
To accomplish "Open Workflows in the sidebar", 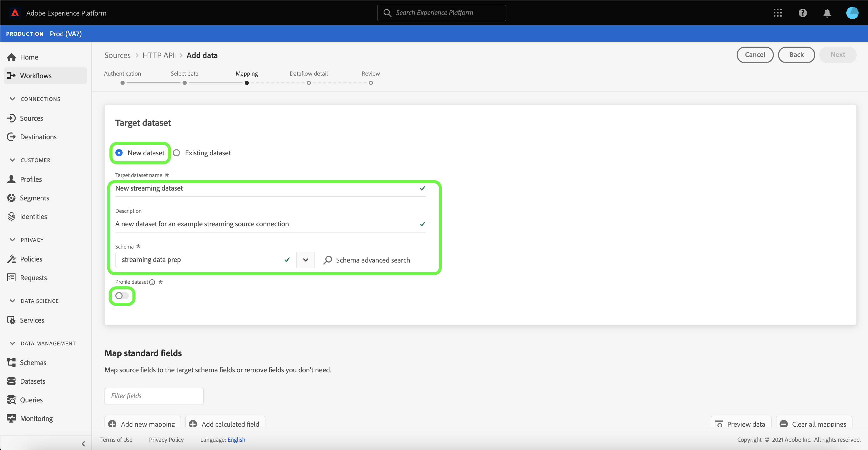I will 36,76.
